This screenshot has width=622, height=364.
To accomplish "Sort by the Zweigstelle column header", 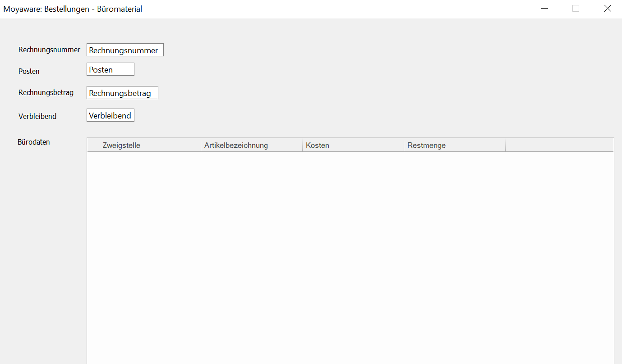I will tap(144, 145).
